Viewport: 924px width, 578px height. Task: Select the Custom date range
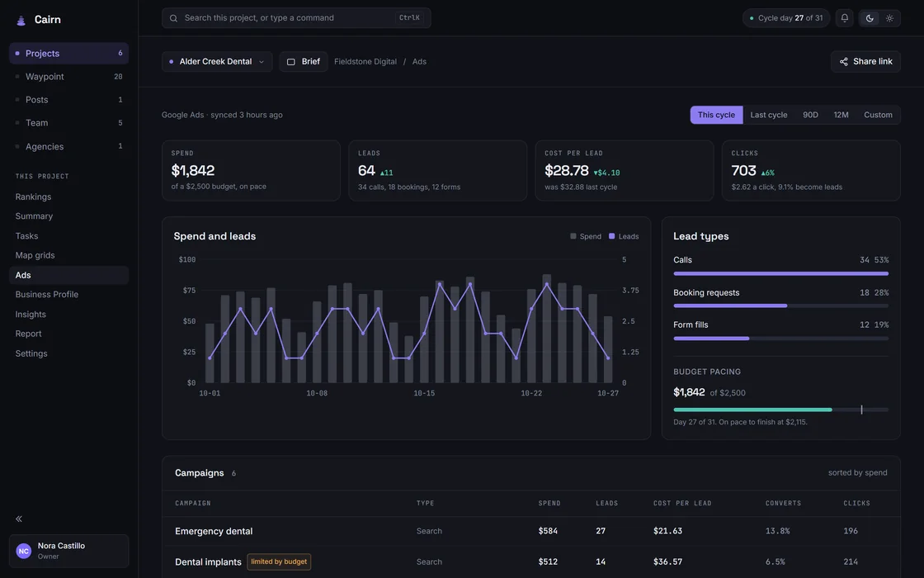pyautogui.click(x=878, y=115)
